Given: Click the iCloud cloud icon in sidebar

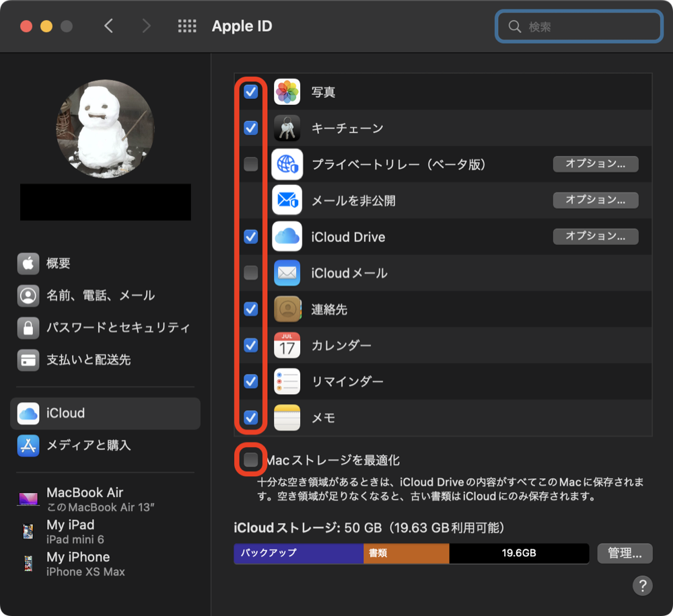Looking at the screenshot, I should point(28,414).
